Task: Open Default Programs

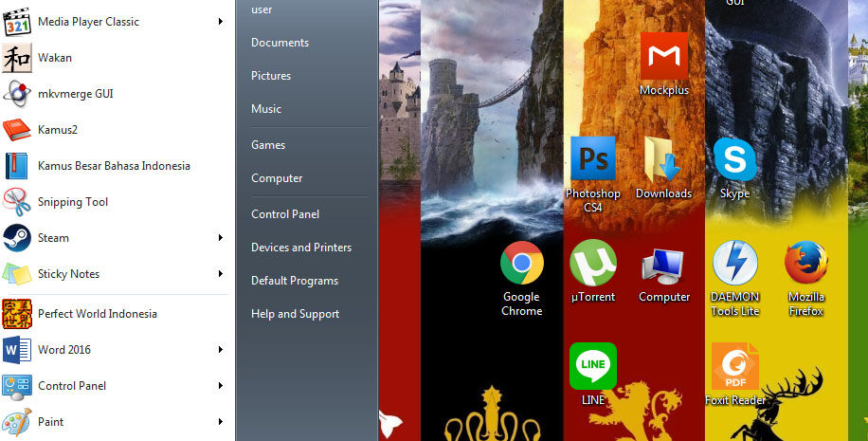Action: click(x=295, y=281)
